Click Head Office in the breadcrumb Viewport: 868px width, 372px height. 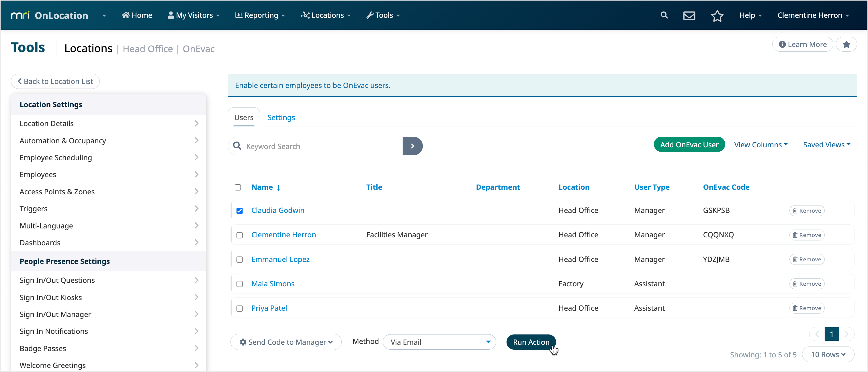tap(148, 49)
